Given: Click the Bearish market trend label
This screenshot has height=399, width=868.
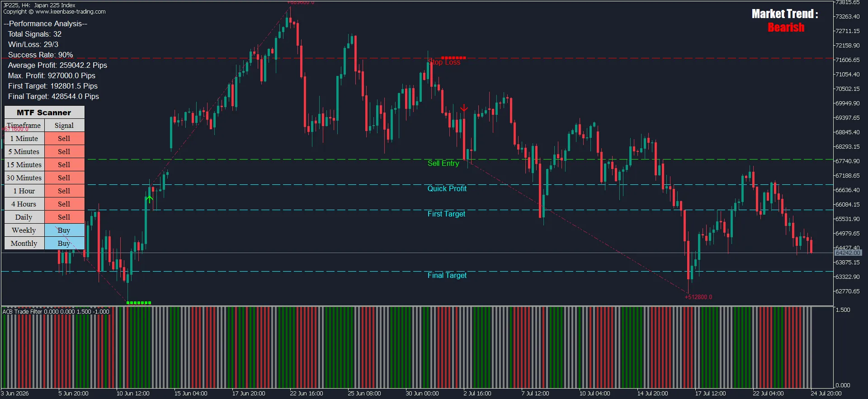Looking at the screenshot, I should [x=786, y=28].
